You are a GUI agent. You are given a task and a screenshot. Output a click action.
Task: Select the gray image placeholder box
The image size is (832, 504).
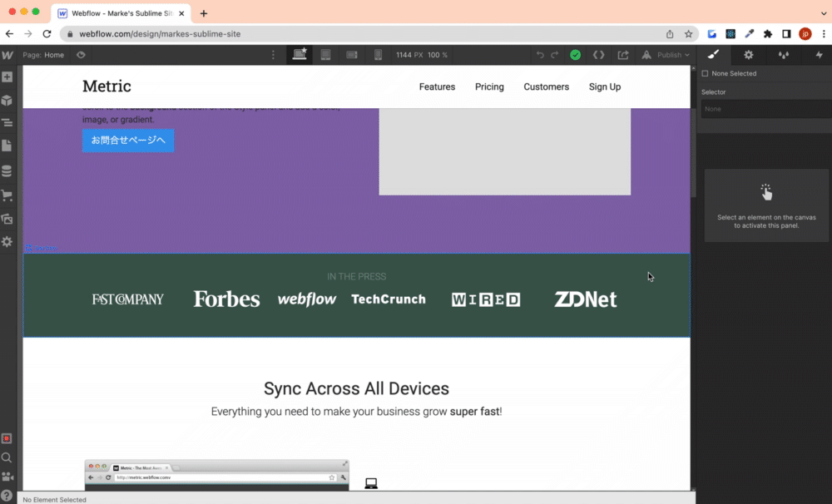click(x=505, y=151)
